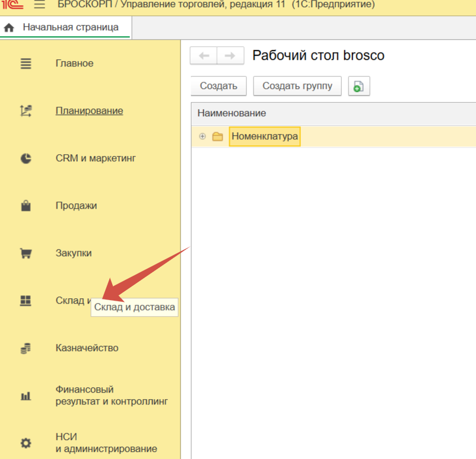Expand the Номенклатура folder with plus

tap(202, 136)
